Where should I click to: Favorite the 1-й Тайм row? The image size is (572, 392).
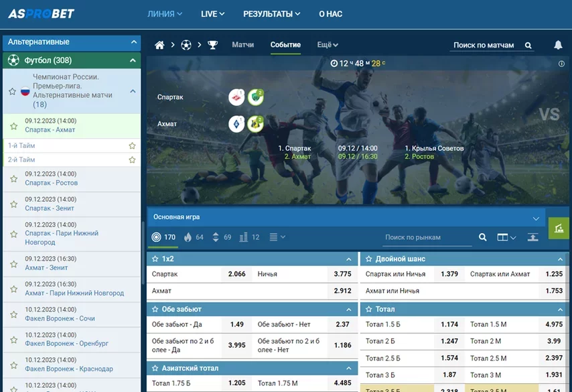[132, 146]
